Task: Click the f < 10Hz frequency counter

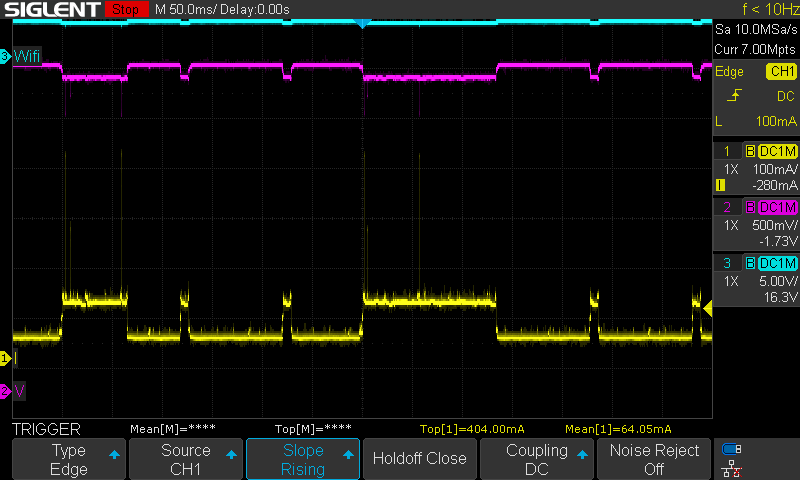Action: [x=771, y=9]
